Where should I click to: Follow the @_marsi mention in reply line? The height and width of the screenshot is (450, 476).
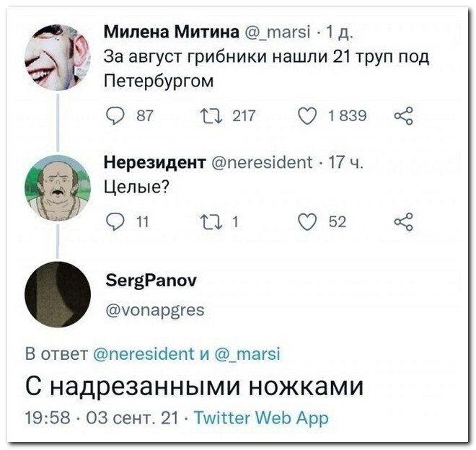[x=247, y=354]
